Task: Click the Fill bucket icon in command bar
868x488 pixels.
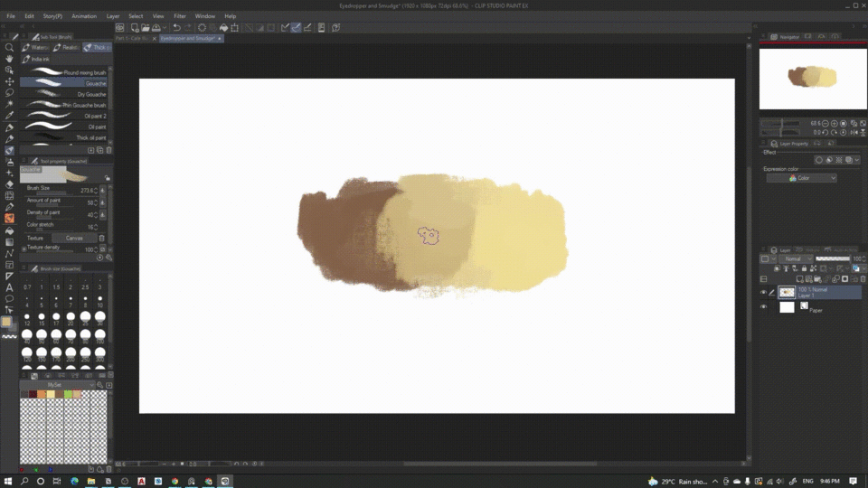Action: [x=223, y=28]
